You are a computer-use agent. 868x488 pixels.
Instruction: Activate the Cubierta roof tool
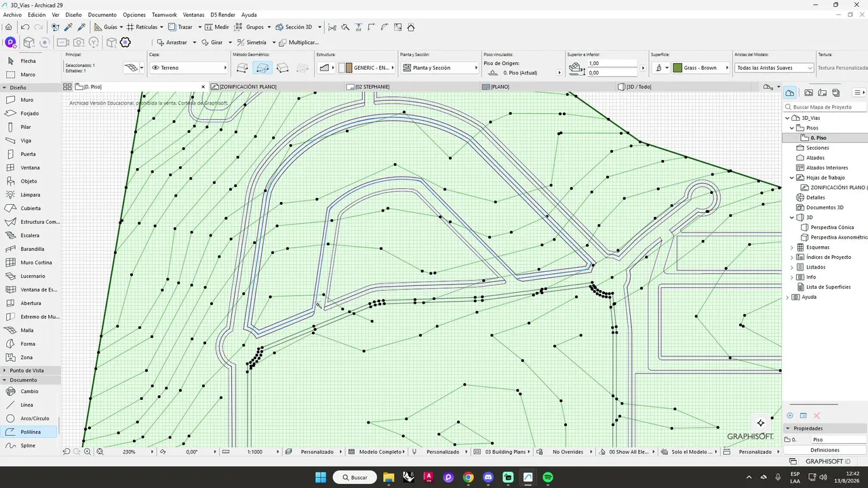31,208
